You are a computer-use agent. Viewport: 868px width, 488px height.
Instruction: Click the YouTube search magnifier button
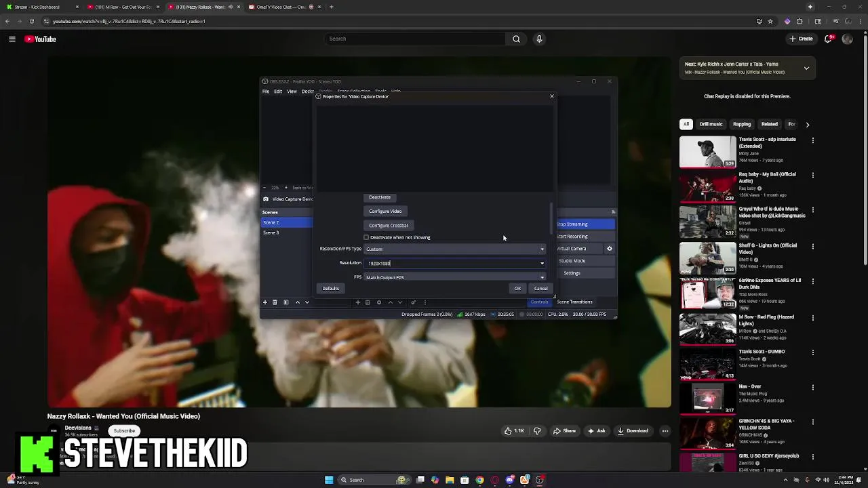(516, 39)
